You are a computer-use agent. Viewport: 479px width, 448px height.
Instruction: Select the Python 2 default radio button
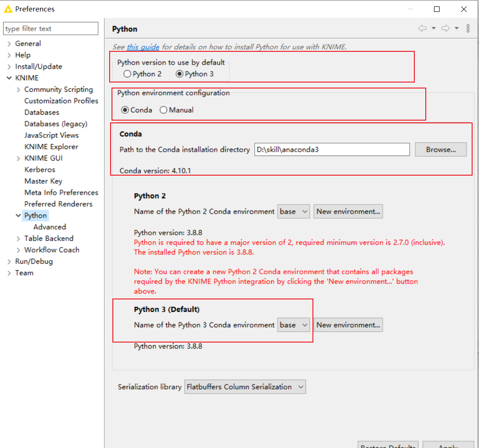(x=127, y=74)
